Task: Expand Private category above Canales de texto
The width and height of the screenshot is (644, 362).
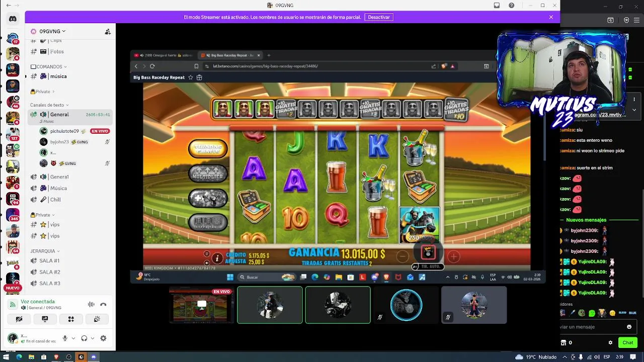Action: pyautogui.click(x=42, y=92)
